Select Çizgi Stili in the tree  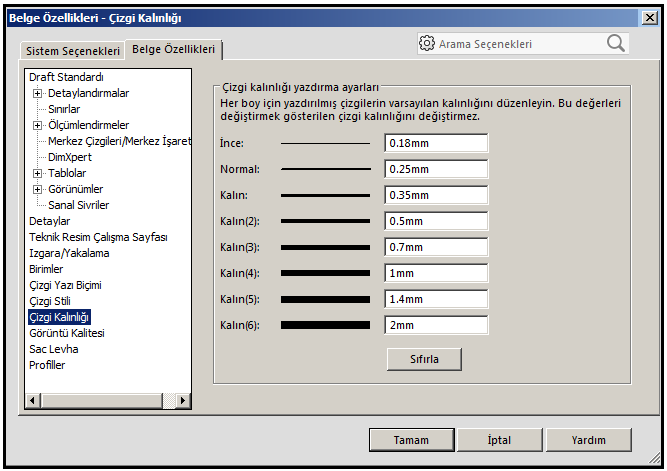50,301
